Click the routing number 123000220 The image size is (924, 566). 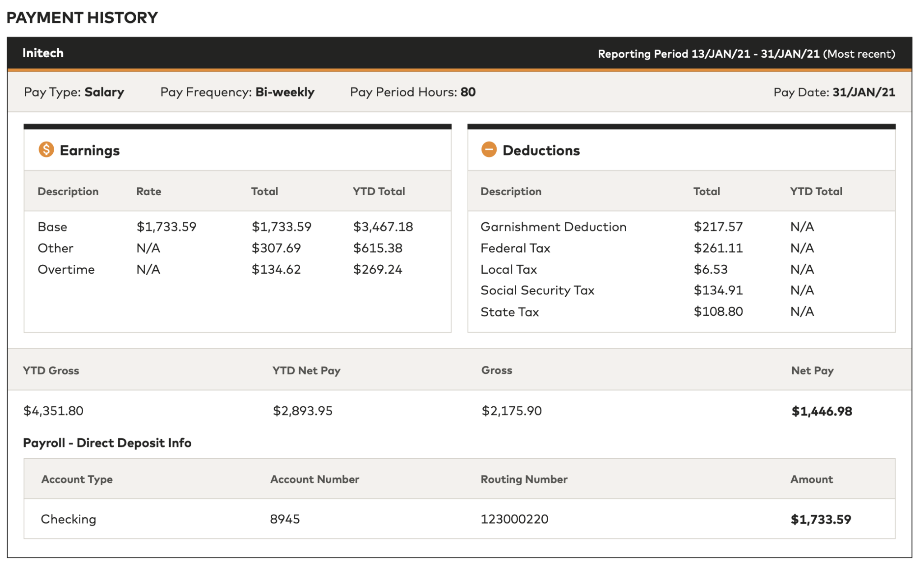pos(514,519)
